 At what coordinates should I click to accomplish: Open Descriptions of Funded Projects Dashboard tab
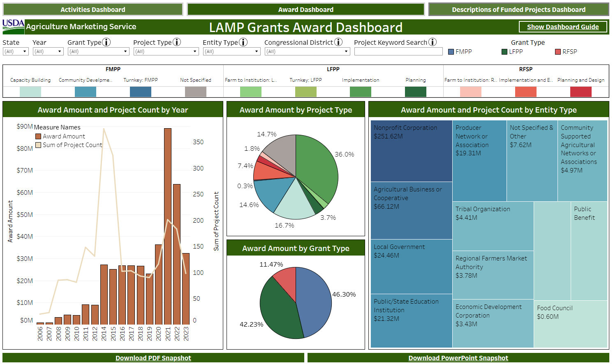[x=519, y=9]
